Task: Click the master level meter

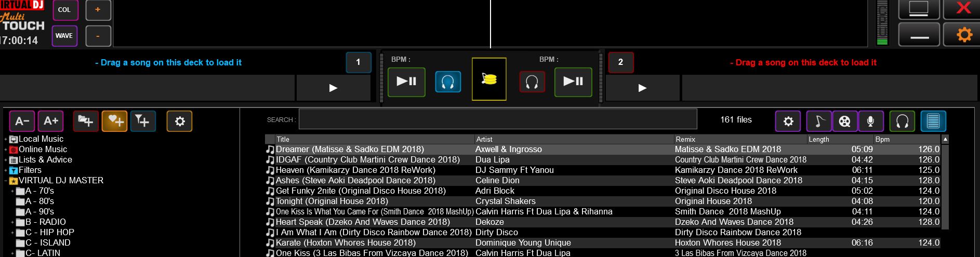Action: click(882, 23)
